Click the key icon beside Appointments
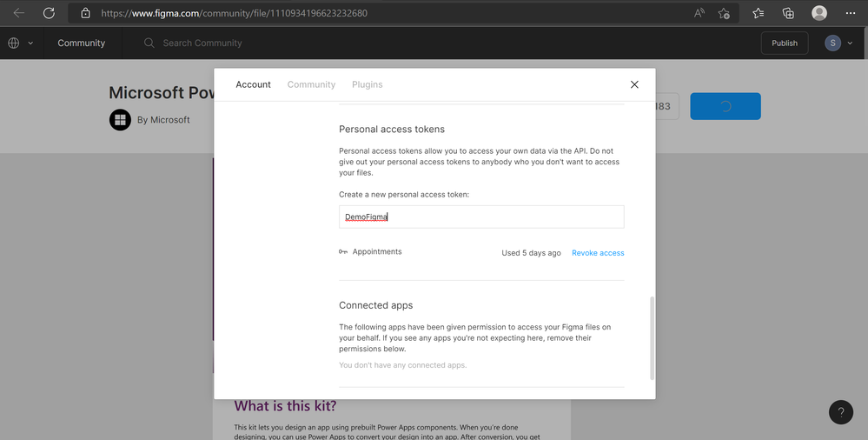Viewport: 868px width, 440px height. (343, 251)
